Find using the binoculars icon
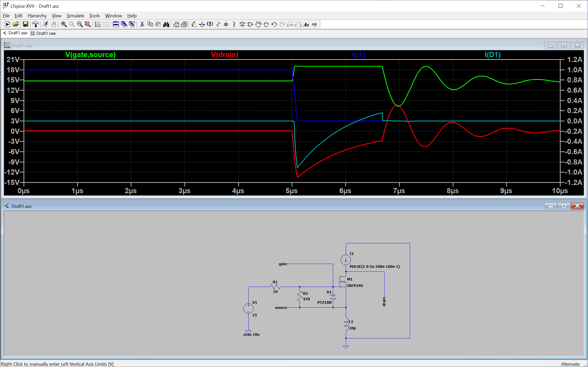Screen dimensions: 588x367 tap(166, 24)
